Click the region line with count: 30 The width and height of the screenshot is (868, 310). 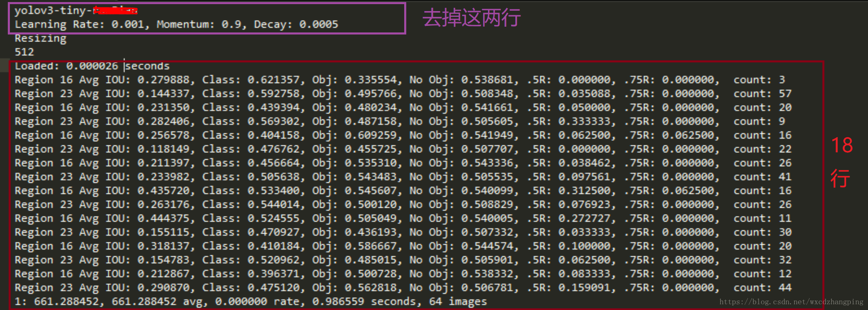403,232
